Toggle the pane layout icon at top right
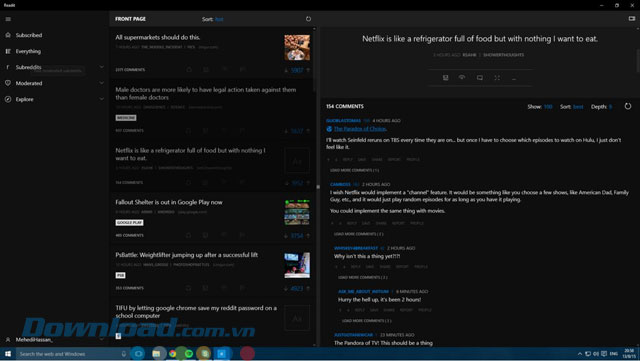The height and width of the screenshot is (361, 640). [632, 18]
